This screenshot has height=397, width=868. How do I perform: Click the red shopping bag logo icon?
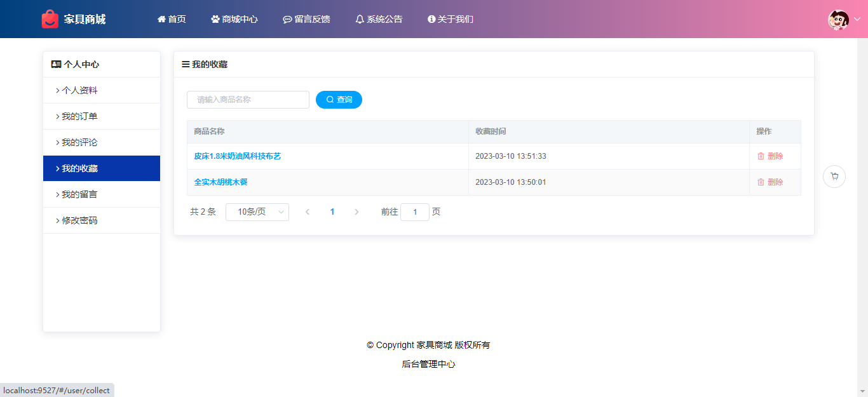pyautogui.click(x=50, y=19)
